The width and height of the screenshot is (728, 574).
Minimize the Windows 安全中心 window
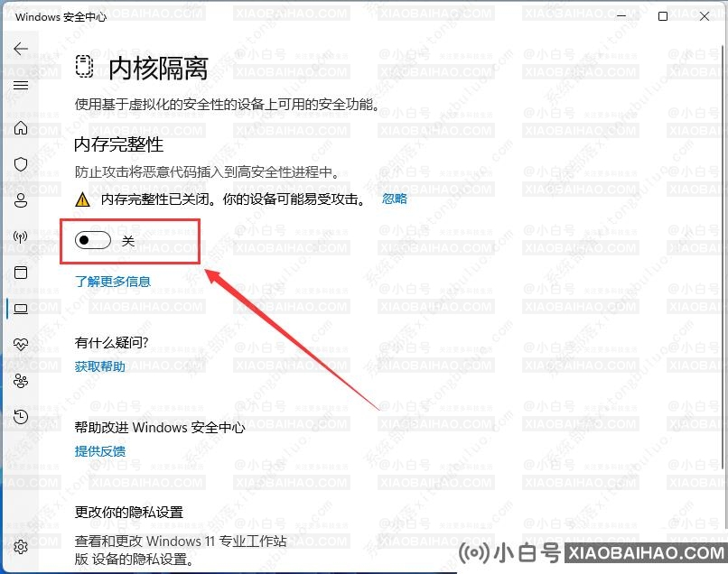click(621, 16)
